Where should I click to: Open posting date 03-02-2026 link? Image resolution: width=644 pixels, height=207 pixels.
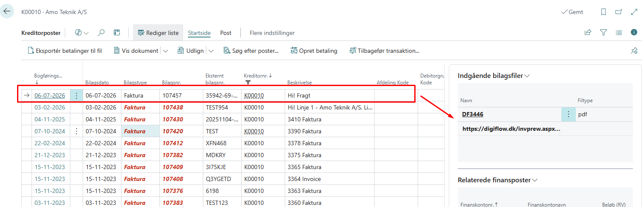[50, 107]
